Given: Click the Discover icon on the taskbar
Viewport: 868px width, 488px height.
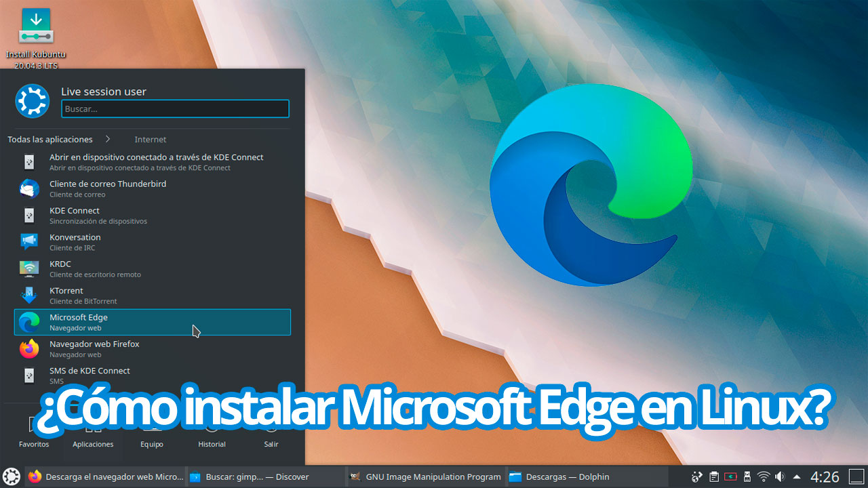Looking at the screenshot, I should click(x=195, y=476).
